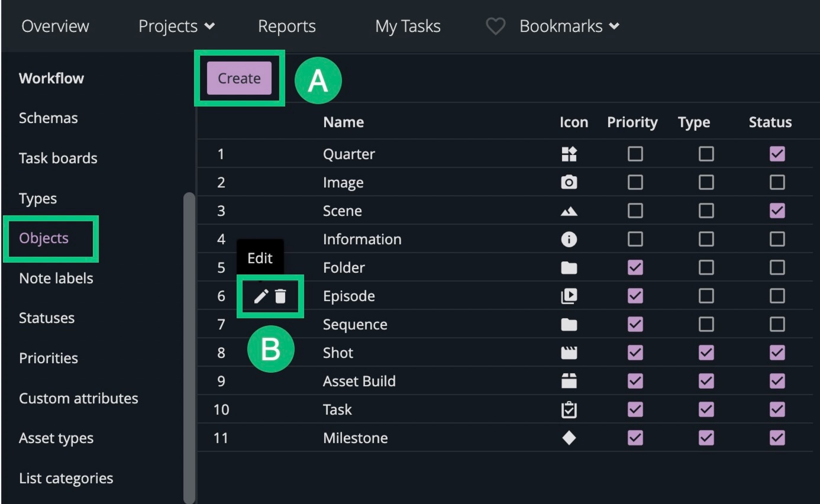This screenshot has width=820, height=504.
Task: Click the folder icon in Sequence row
Action: click(569, 324)
